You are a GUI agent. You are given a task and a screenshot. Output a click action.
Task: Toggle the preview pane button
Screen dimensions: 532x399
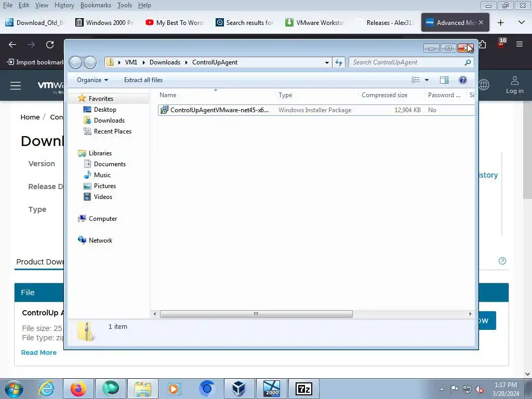[444, 80]
